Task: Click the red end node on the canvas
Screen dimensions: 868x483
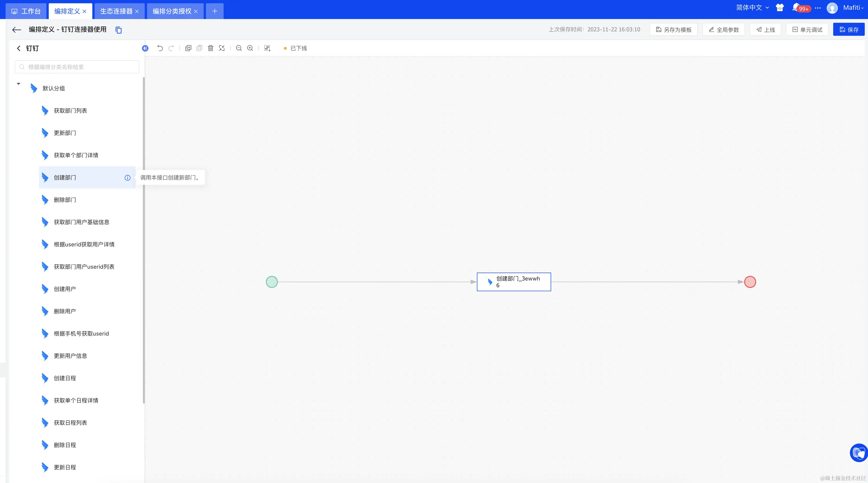Action: 750,282
